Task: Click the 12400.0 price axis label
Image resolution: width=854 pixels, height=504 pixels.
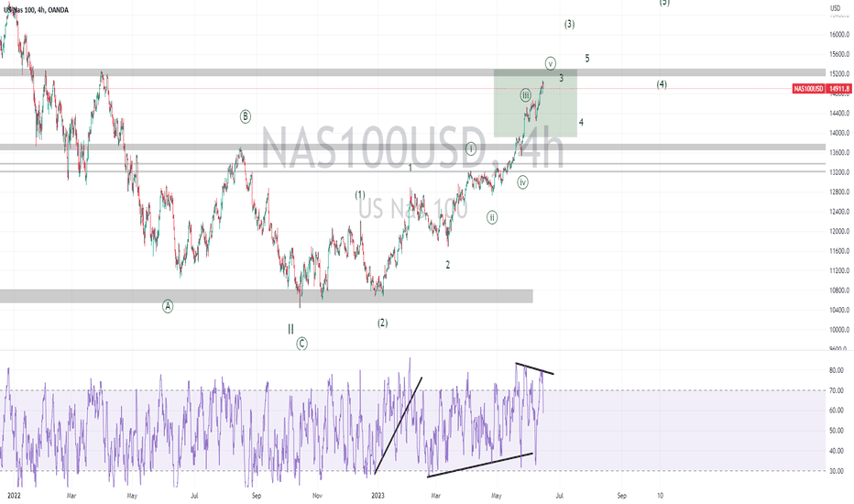Action: coord(839,212)
